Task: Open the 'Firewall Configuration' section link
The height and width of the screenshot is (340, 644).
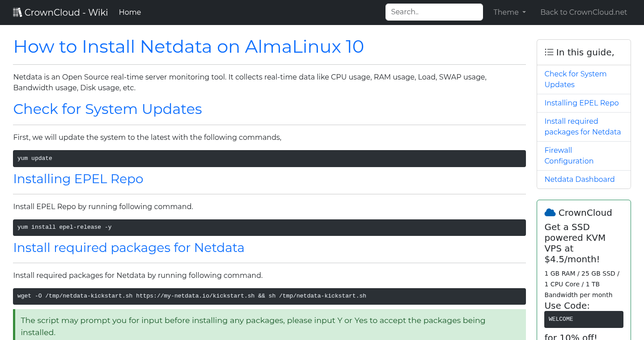Action: tap(569, 155)
